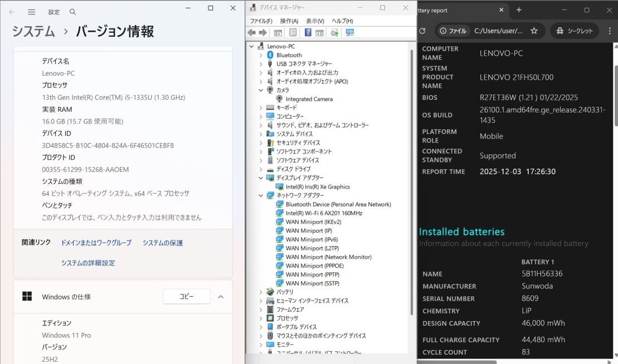
Task: Click the コピー button
Action: coord(186,297)
